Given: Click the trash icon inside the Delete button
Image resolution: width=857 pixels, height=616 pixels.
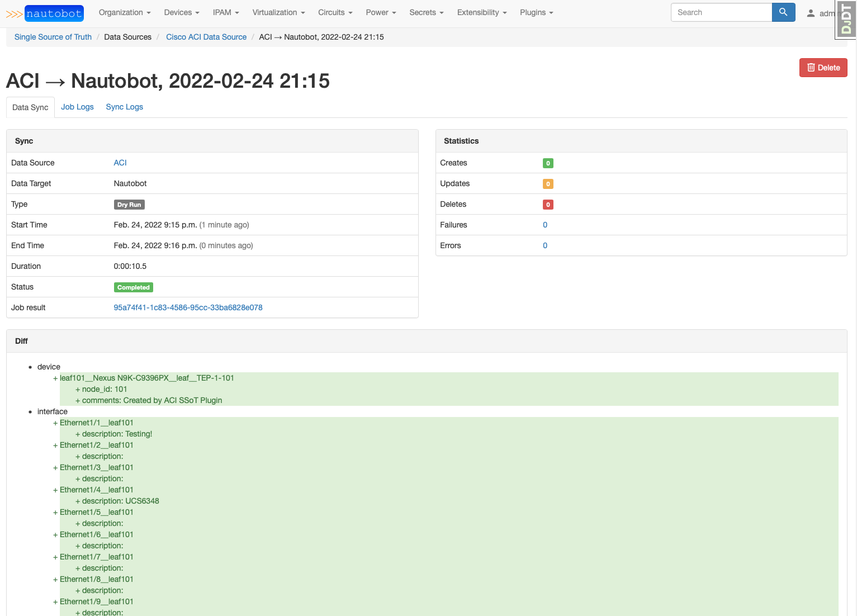Looking at the screenshot, I should coord(811,67).
